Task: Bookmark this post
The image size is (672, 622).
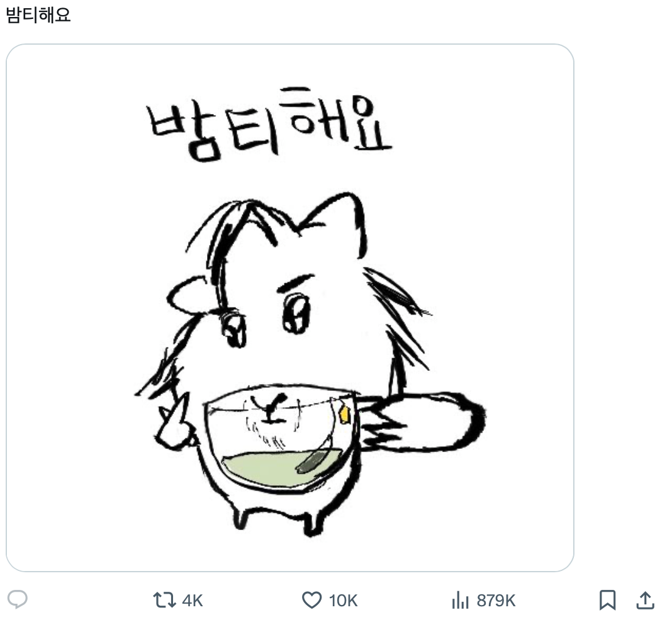Action: coord(607,601)
